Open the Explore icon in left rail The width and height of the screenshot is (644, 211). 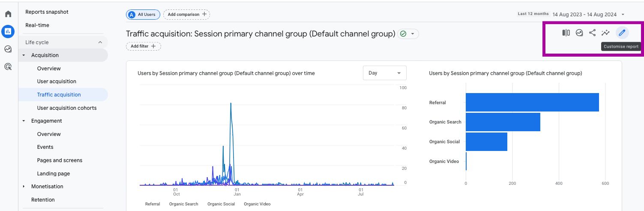click(8, 49)
